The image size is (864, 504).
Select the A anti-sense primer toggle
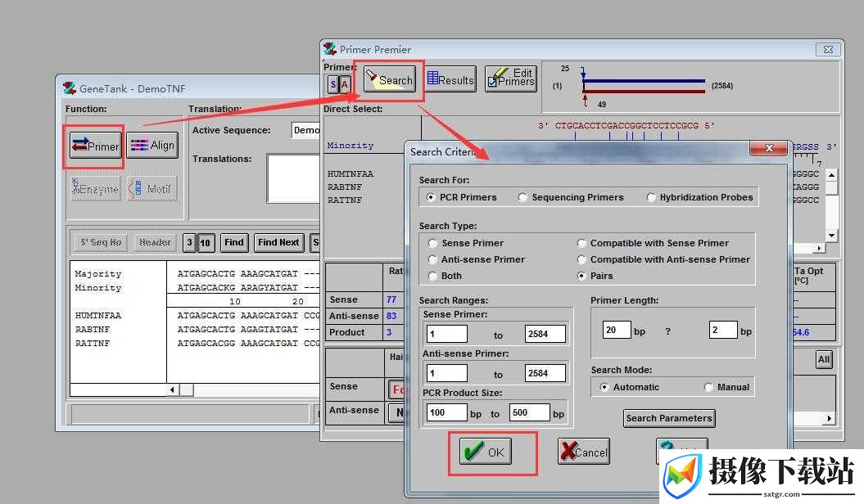click(x=345, y=84)
